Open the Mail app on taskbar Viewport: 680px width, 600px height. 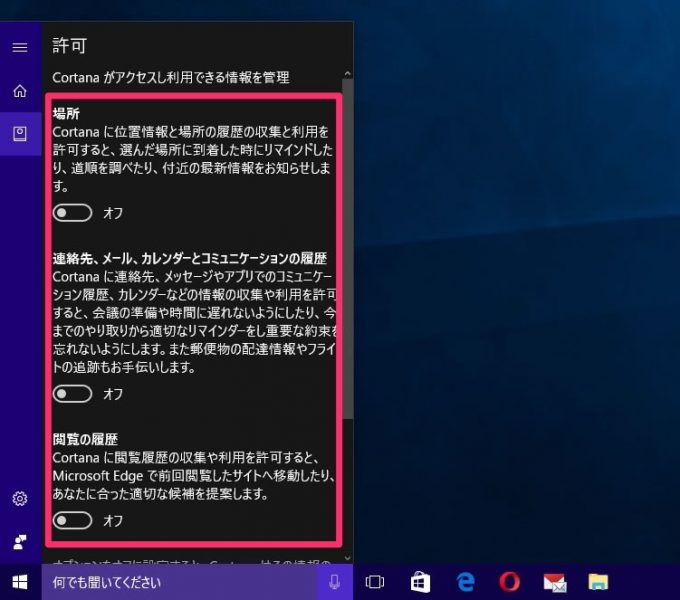coord(555,582)
